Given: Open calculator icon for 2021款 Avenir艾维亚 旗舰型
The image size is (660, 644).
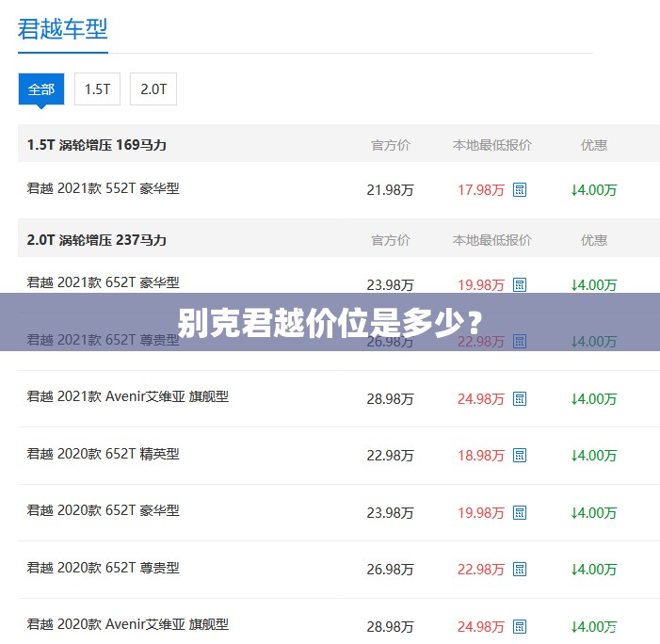Looking at the screenshot, I should point(520,398).
